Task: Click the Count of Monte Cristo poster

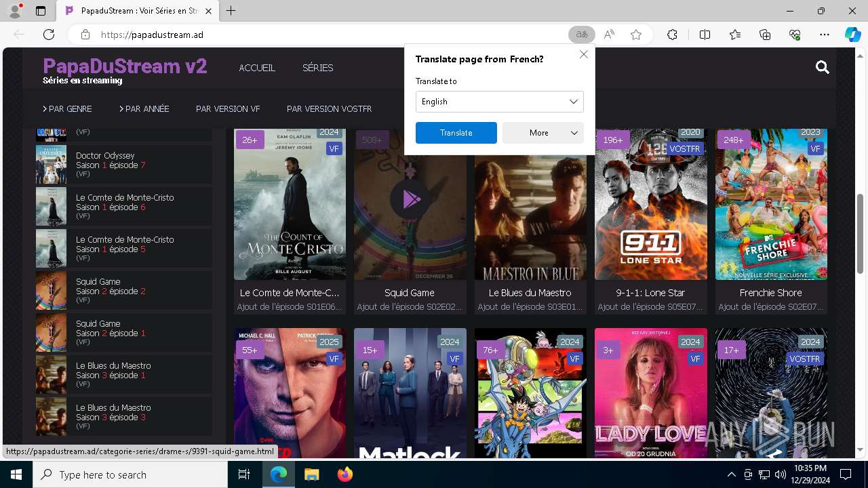Action: tap(290, 204)
